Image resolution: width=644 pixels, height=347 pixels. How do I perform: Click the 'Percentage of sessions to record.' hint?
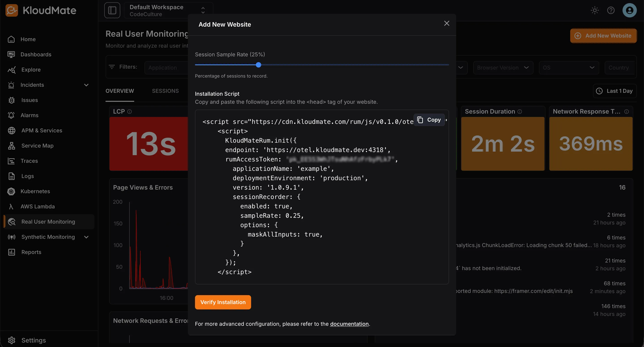coord(231,76)
